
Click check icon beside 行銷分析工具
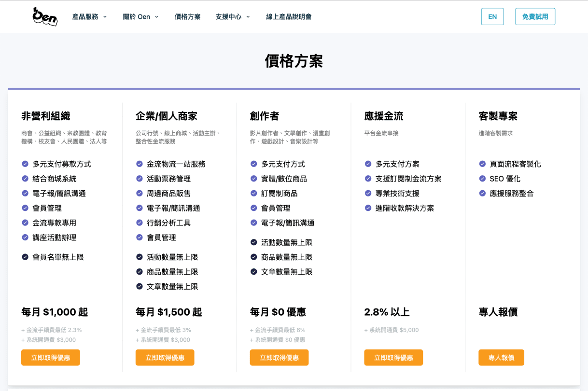pos(140,223)
